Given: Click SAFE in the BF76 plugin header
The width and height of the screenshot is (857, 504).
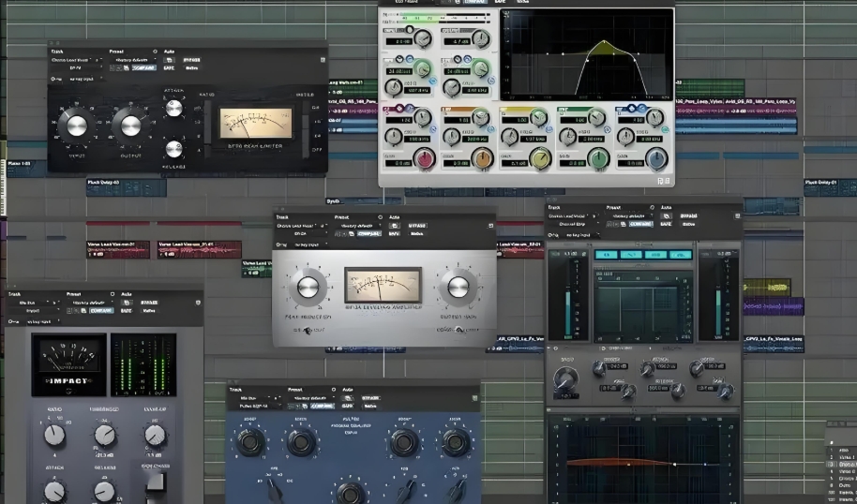Looking at the screenshot, I should [169, 67].
